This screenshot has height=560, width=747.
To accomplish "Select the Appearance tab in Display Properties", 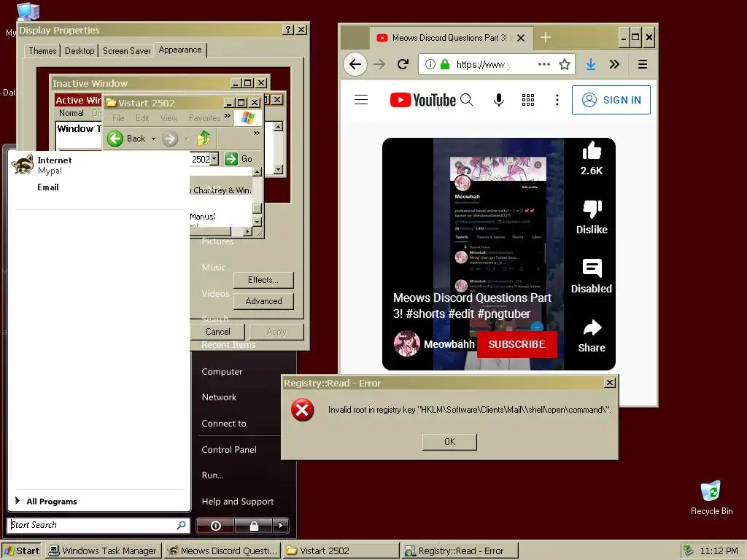I will tap(180, 50).
